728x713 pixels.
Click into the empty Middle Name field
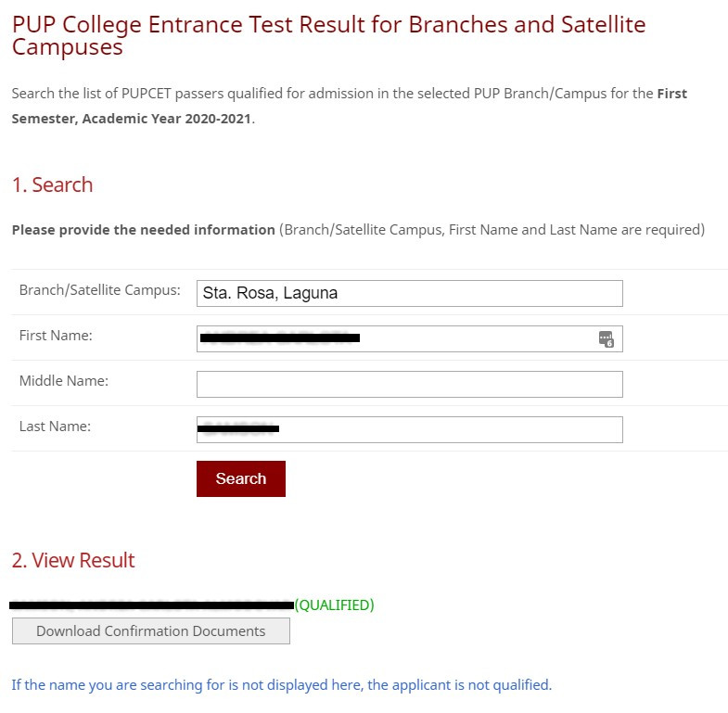(409, 384)
